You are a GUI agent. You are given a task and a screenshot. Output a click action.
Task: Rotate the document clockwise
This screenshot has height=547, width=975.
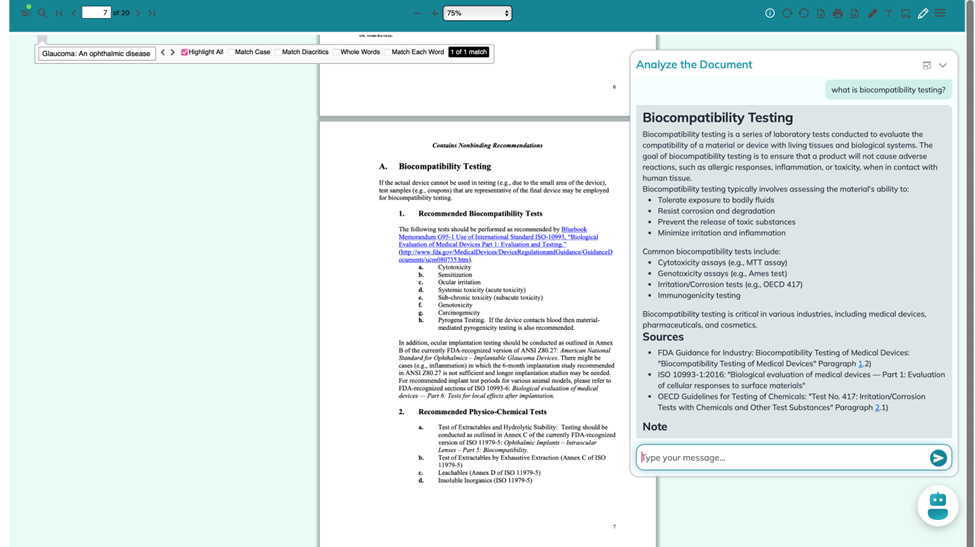click(787, 13)
